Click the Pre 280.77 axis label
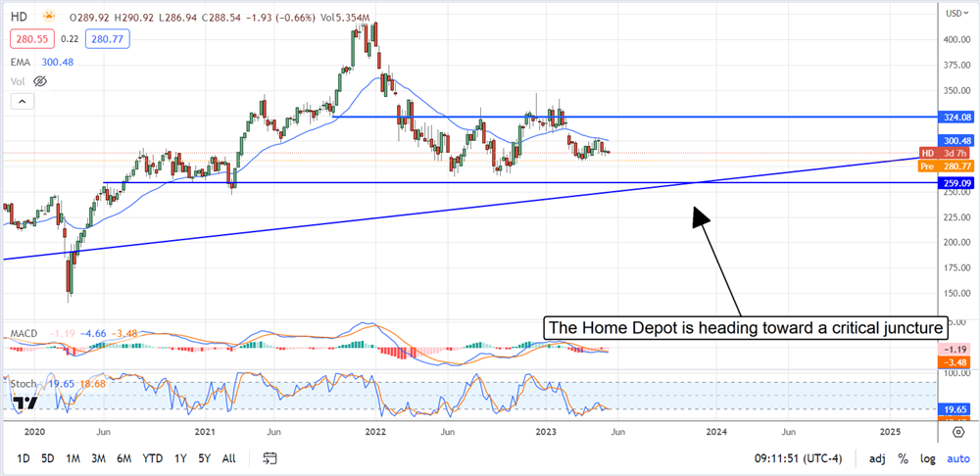 pyautogui.click(x=945, y=167)
